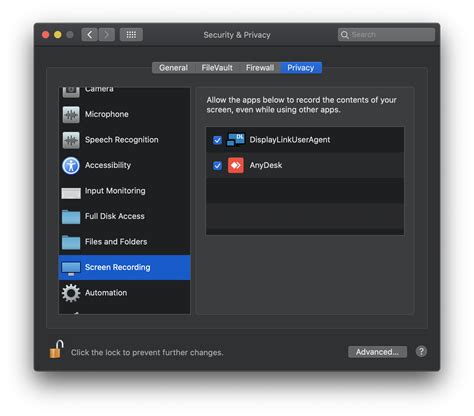Uncheck the DisplayLinkUserAgent checkbox

point(217,140)
